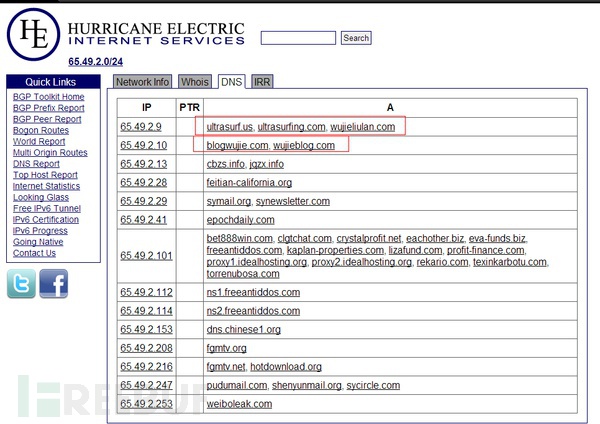Screen dimensions: 600x424
Task: Open IP address 65.49.2.10
Action: click(x=143, y=145)
